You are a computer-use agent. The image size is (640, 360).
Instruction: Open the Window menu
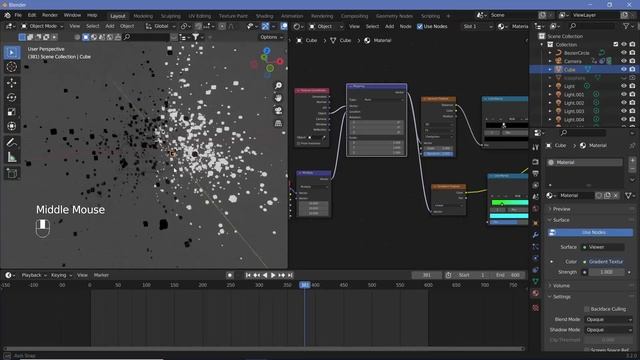[72, 15]
